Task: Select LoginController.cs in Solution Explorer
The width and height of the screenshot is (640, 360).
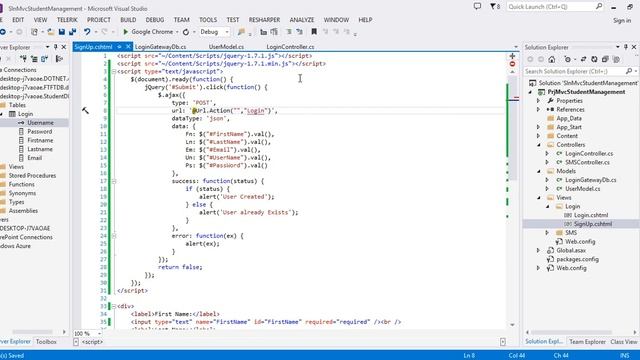Action: click(589, 153)
